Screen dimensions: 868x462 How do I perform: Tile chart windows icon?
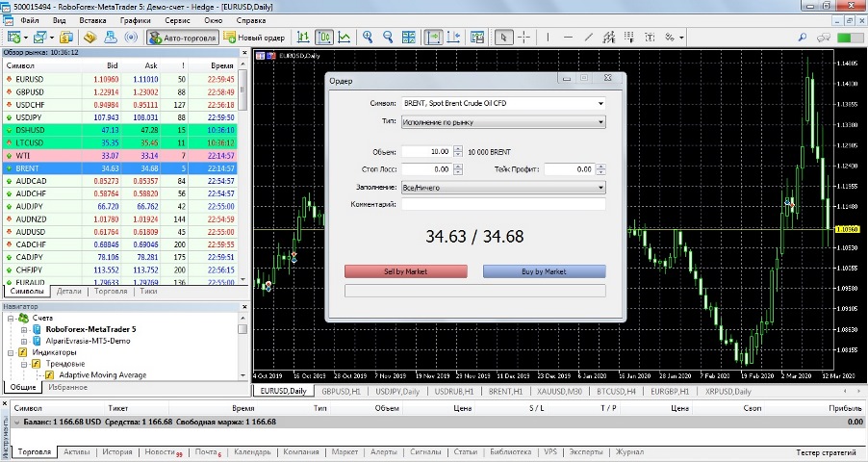point(409,38)
